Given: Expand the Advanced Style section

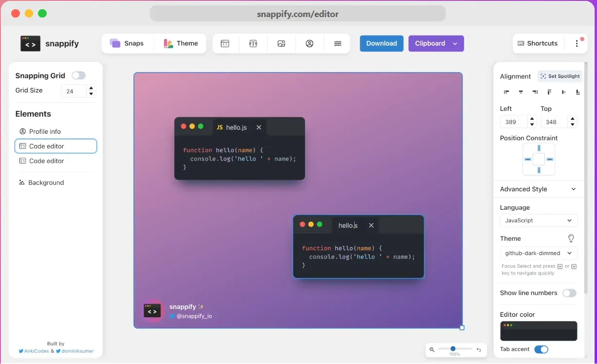Looking at the screenshot, I should (x=539, y=189).
